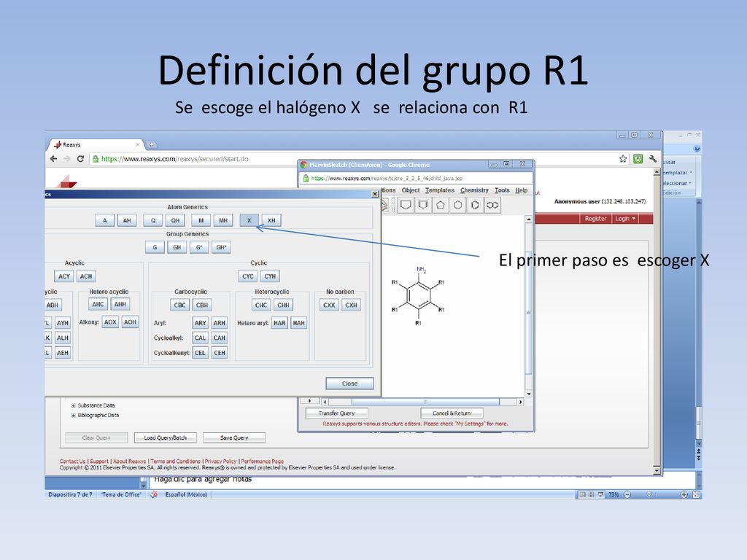Choose no carbon CXX group

coord(329,305)
